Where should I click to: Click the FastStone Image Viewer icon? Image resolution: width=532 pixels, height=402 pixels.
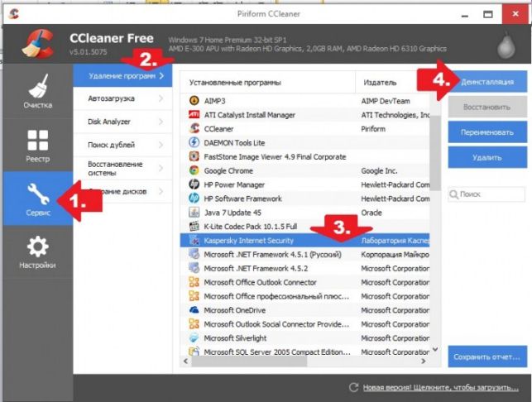pos(194,156)
